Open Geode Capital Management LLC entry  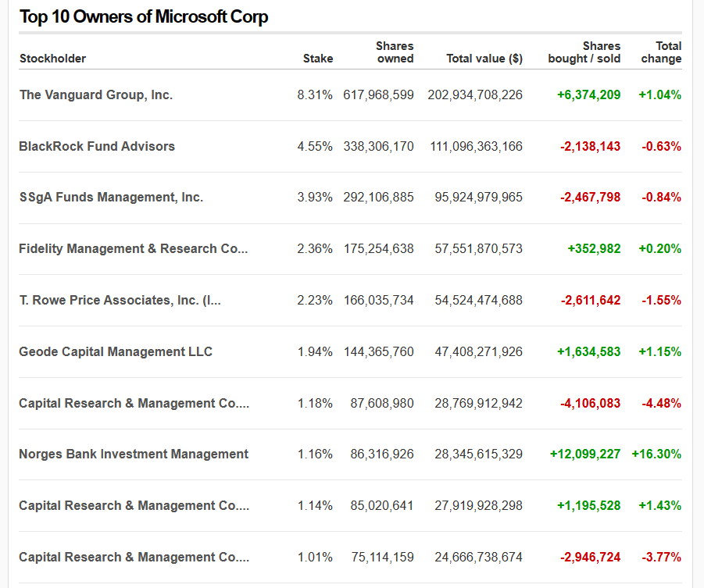click(x=116, y=351)
